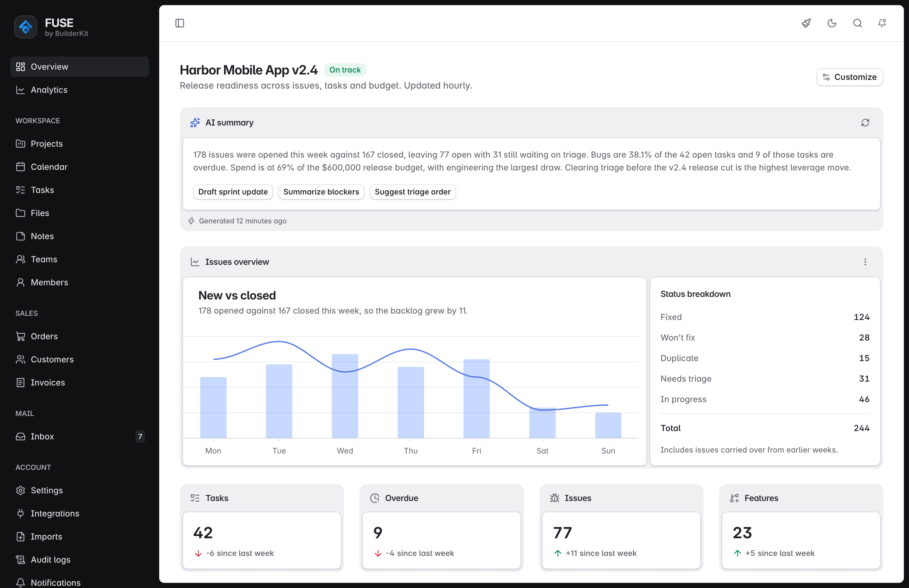Image resolution: width=909 pixels, height=588 pixels.
Task: Open Notifications in the sidebar
Action: pyautogui.click(x=79, y=583)
